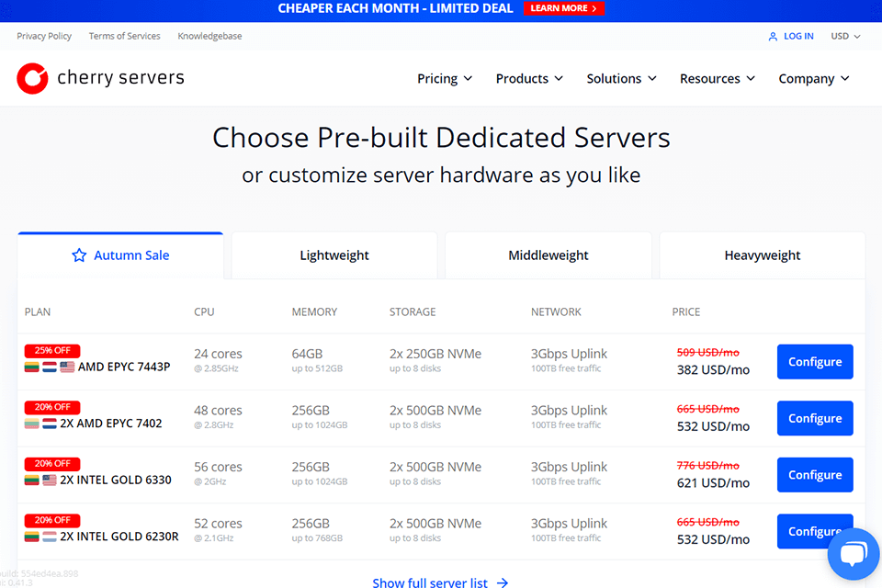
Task: Expand the Pricing menu
Action: pos(445,79)
